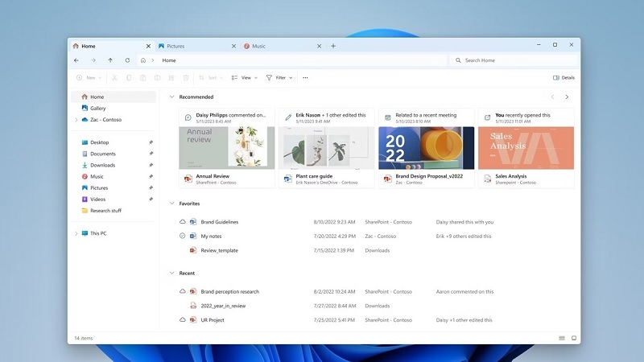Expand the Zac - Contoso tree node
The image size is (644, 362).
pos(76,120)
